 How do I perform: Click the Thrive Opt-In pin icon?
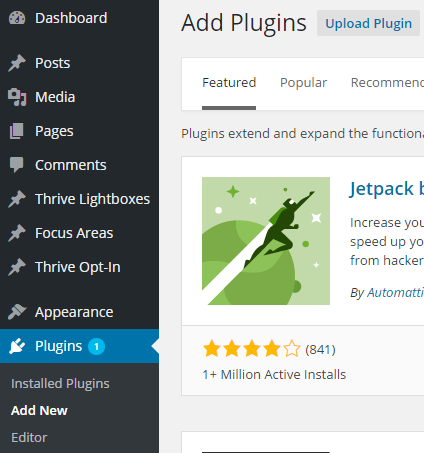click(17, 267)
